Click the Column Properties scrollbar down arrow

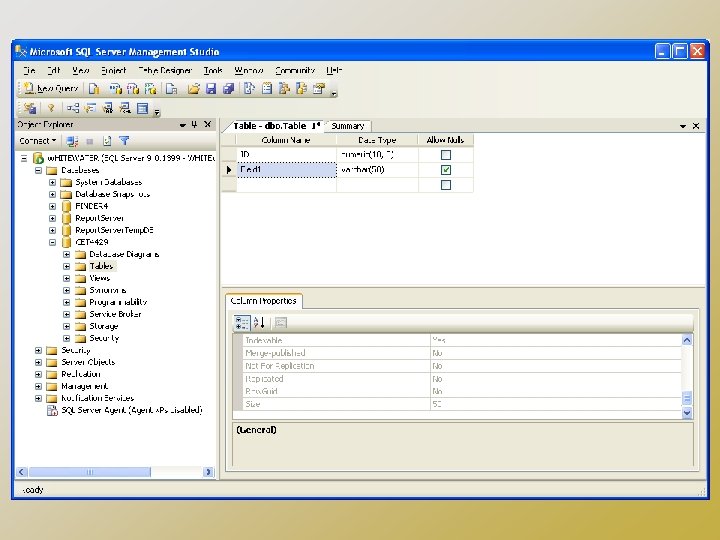[x=687, y=411]
